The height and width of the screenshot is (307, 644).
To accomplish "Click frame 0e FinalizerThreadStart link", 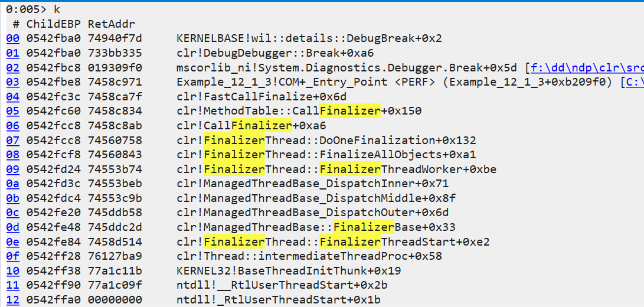I will pyautogui.click(x=13, y=241).
